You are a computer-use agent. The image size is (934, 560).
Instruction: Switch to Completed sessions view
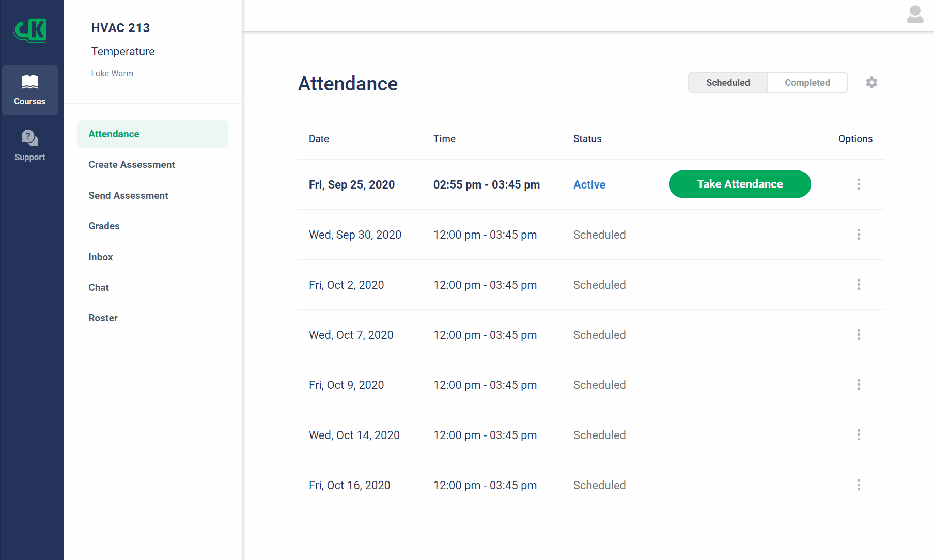807,83
